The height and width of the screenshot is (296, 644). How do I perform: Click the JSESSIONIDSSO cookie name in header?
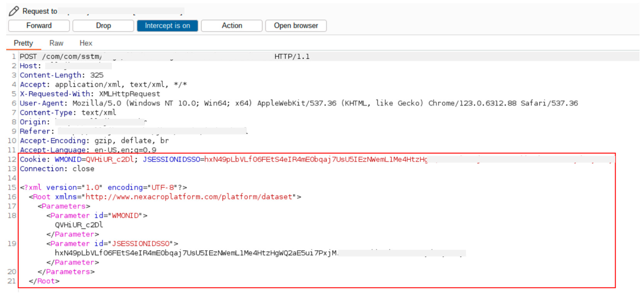(171, 159)
